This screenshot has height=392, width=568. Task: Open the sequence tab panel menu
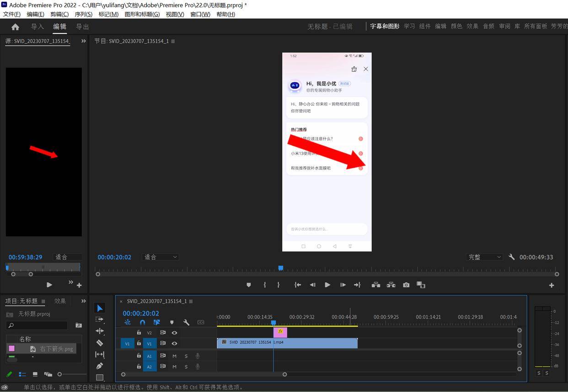(191, 301)
